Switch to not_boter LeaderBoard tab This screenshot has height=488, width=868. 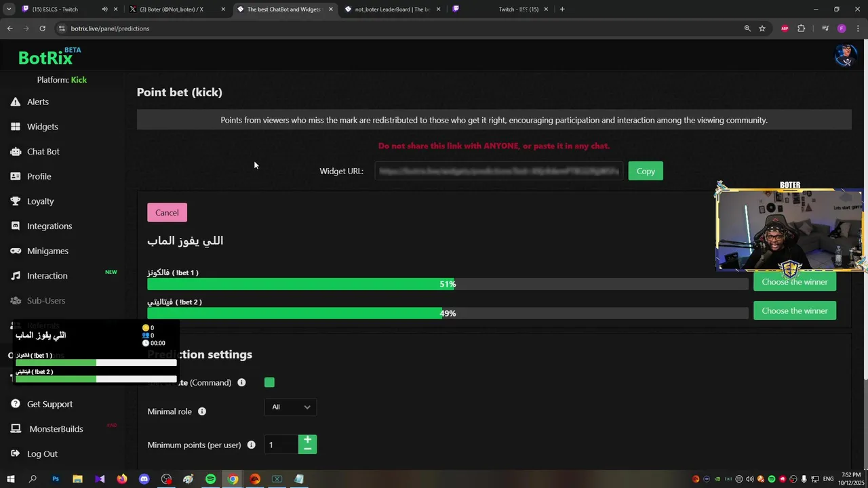393,9
